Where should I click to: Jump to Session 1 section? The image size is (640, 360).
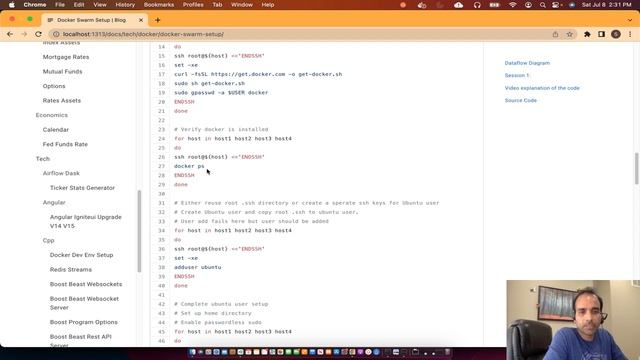(x=517, y=75)
